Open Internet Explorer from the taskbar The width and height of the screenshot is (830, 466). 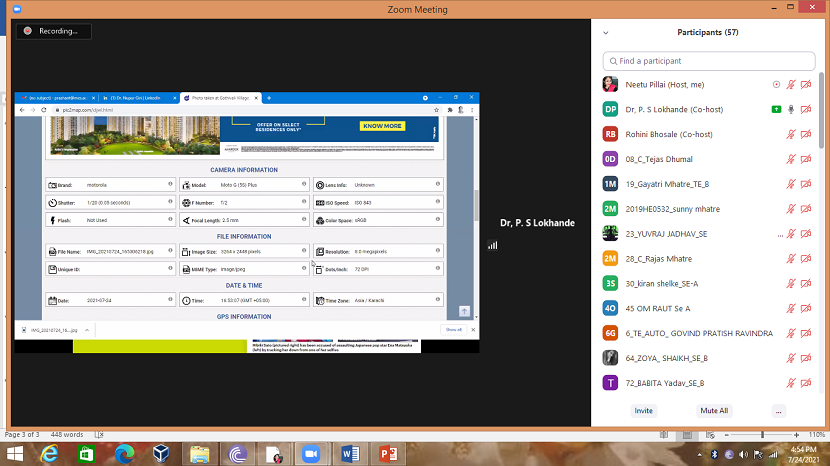[49, 454]
